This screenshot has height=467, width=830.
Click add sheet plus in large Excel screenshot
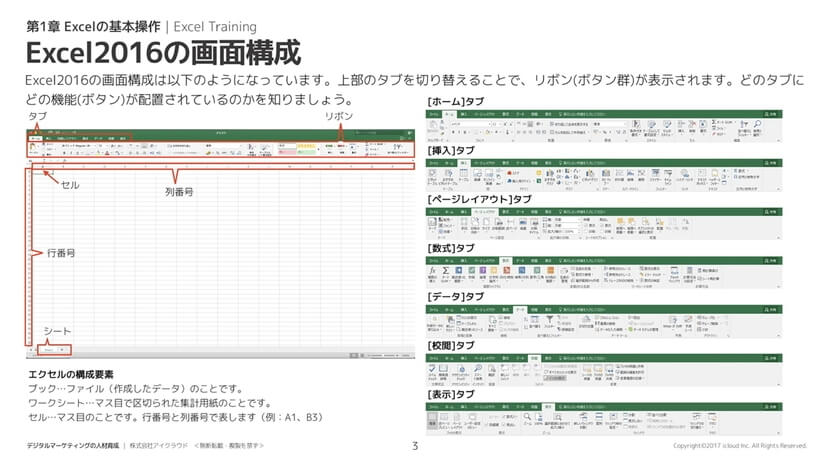click(x=62, y=349)
